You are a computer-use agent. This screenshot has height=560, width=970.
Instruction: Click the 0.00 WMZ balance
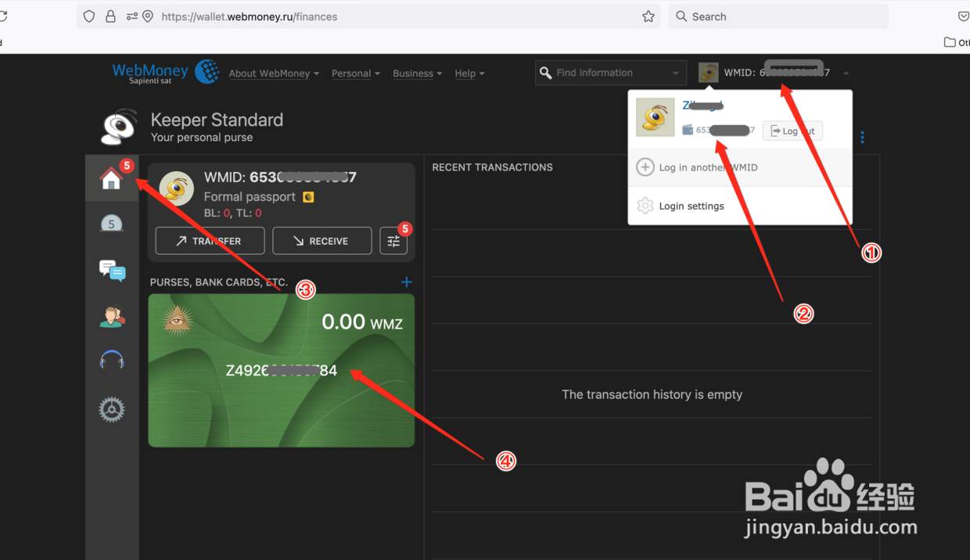[x=362, y=322]
